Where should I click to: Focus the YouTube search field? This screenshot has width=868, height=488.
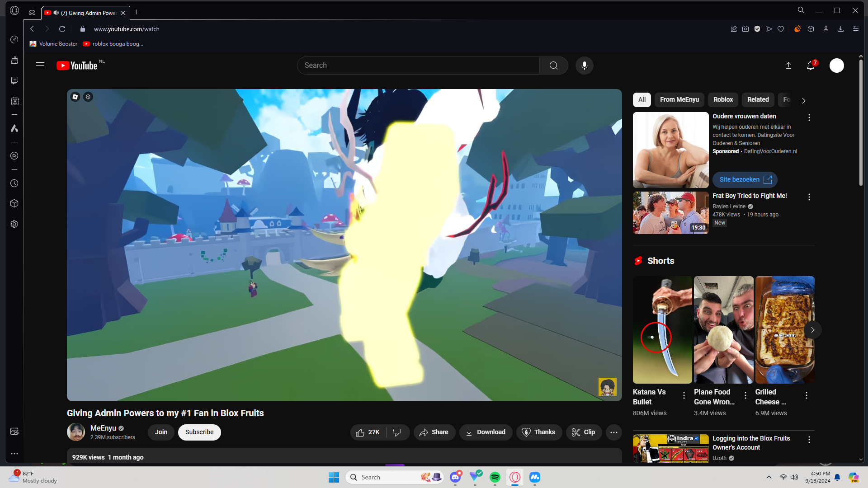[418, 66]
